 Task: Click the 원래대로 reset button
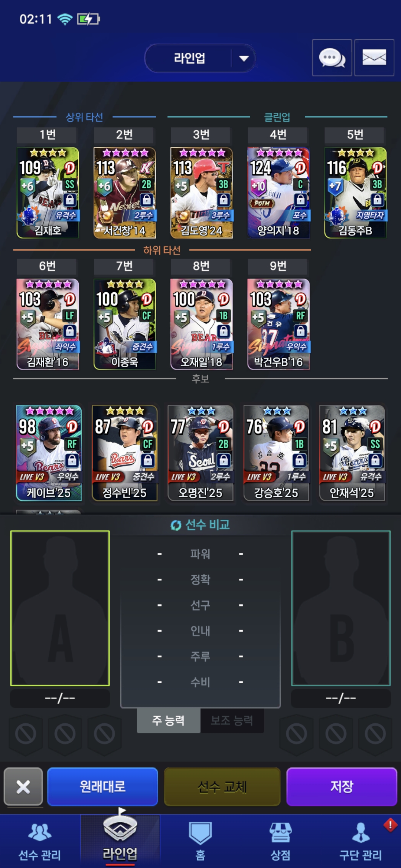pyautogui.click(x=102, y=786)
